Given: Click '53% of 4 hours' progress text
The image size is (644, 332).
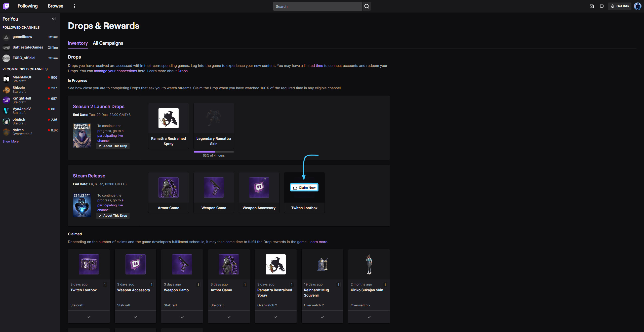Looking at the screenshot, I should tap(214, 156).
